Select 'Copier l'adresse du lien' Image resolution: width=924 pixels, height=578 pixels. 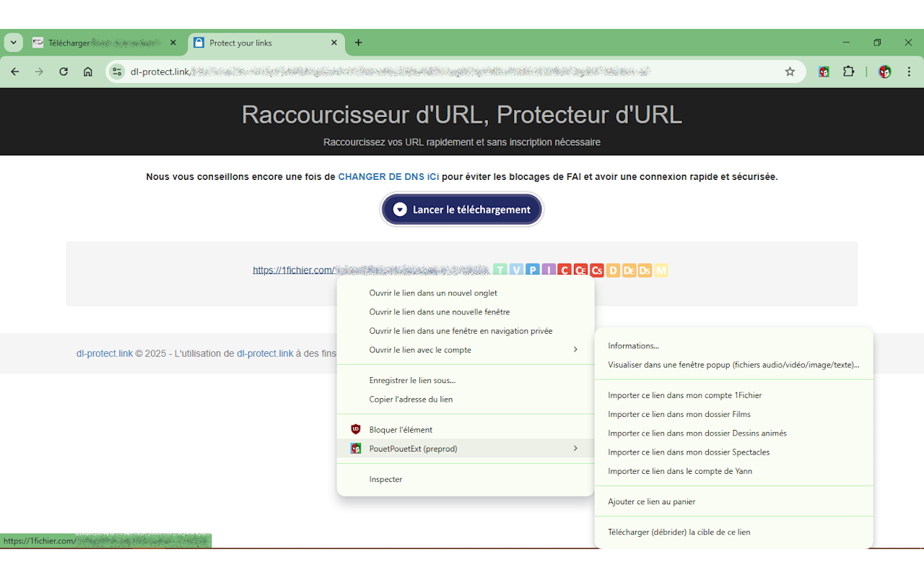[x=466, y=399]
